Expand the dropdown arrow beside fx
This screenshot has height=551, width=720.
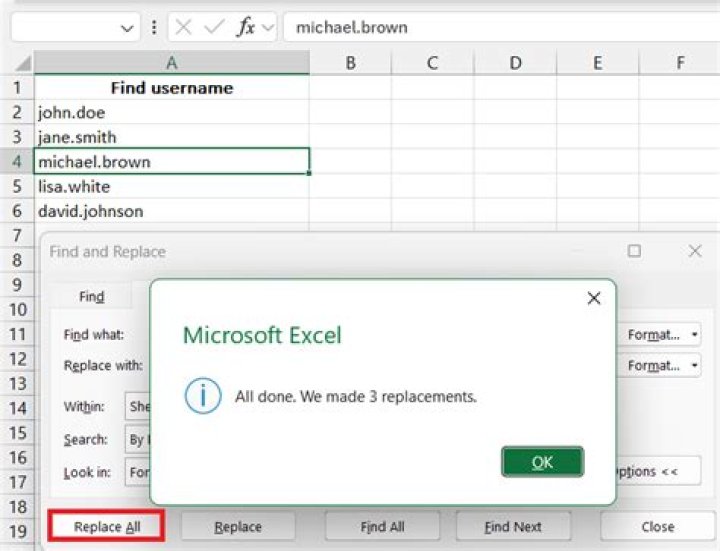pyautogui.click(x=268, y=28)
